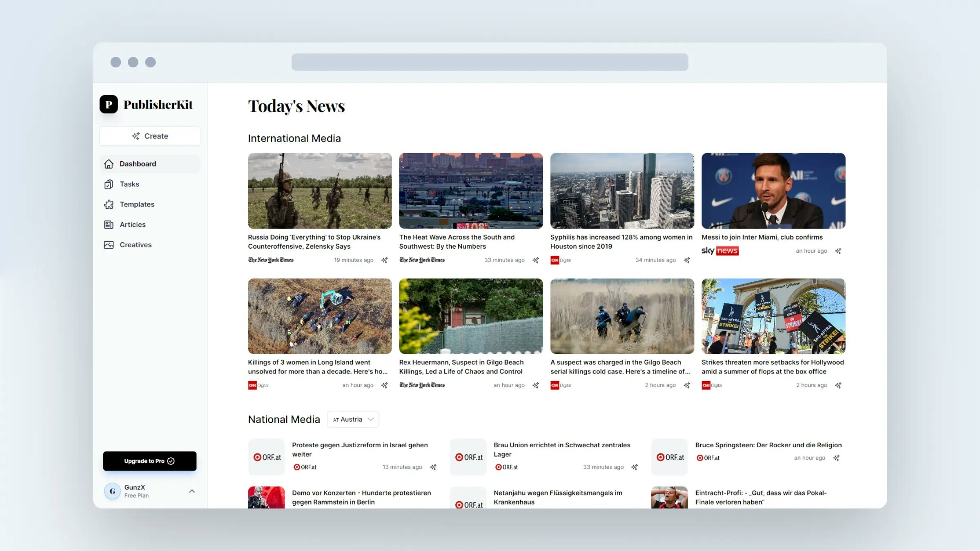Click sparkle icon on Hollywood strikes article
Screen dimensions: 980x551
838,385
